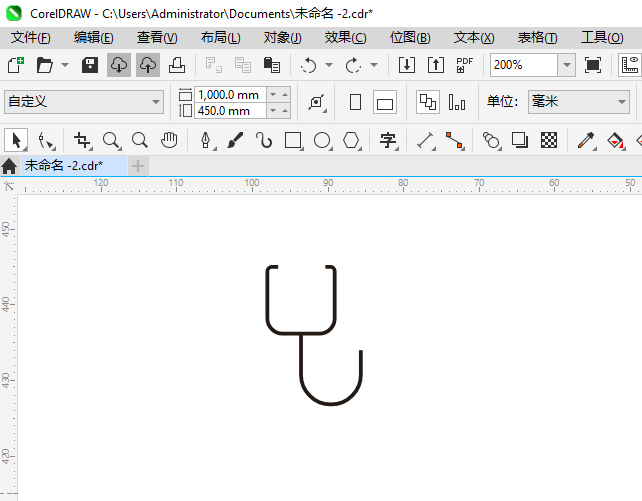Image resolution: width=642 pixels, height=501 pixels.
Task: Click the Import icon
Action: 407,65
